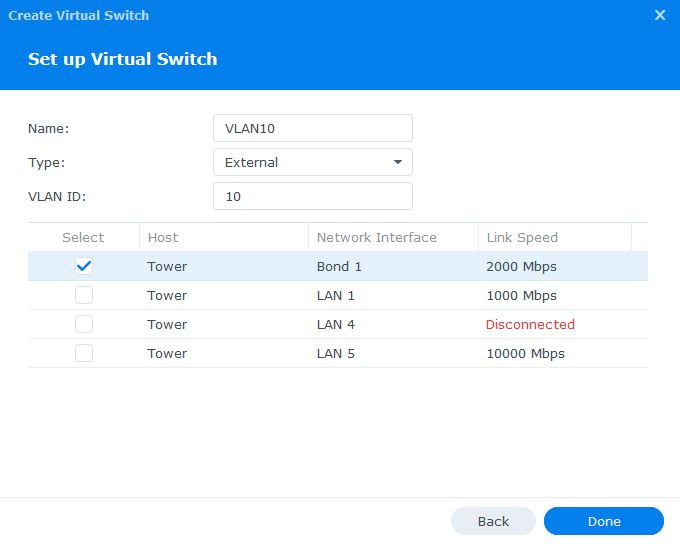Screen dimensions: 680x544
Task: Click the Tower host cell beside LAN 4
Action: [x=167, y=324]
